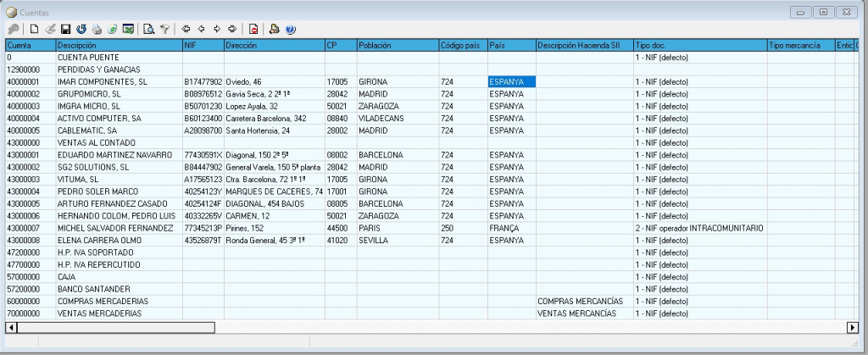868x355 pixels.
Task: Select the PARIS población cell
Action: [x=398, y=228]
